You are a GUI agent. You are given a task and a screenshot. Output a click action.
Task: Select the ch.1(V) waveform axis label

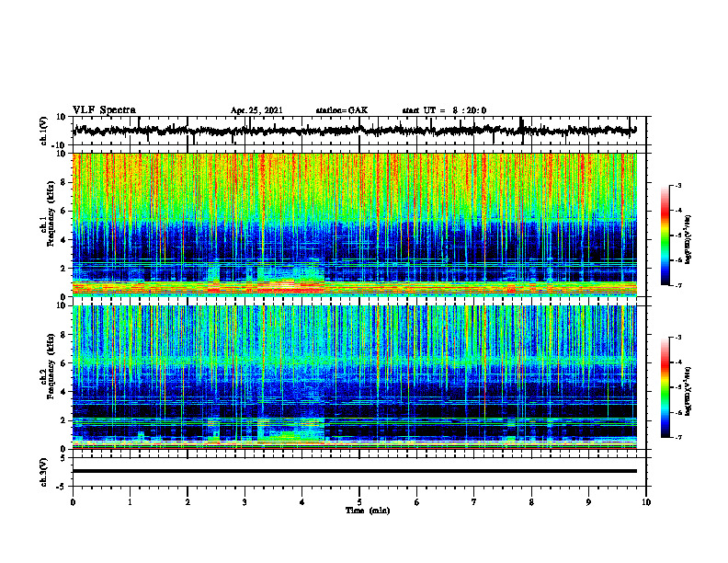point(44,131)
